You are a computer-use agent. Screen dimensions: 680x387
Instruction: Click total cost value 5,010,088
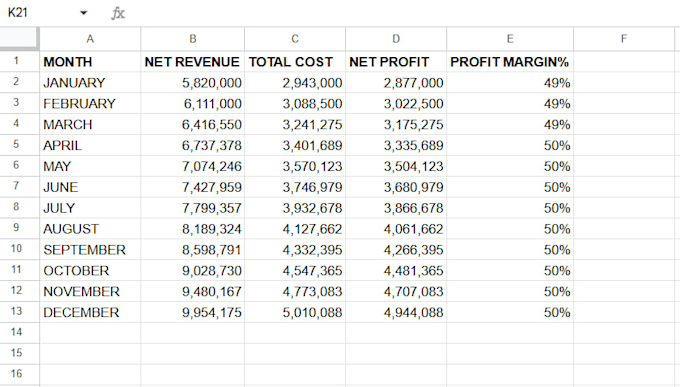tap(295, 312)
